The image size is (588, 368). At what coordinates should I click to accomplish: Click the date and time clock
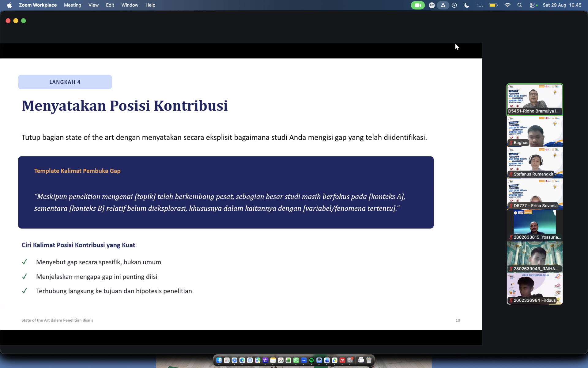(562, 5)
